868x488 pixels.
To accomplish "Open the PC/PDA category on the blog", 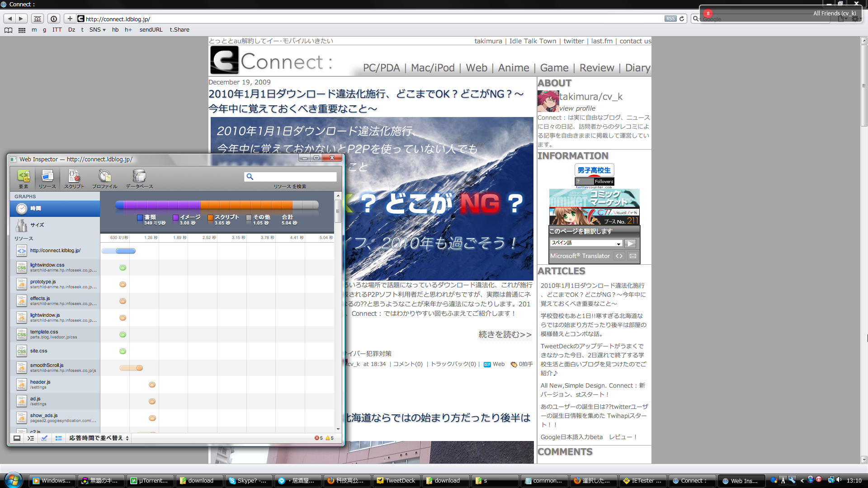I will click(x=381, y=68).
